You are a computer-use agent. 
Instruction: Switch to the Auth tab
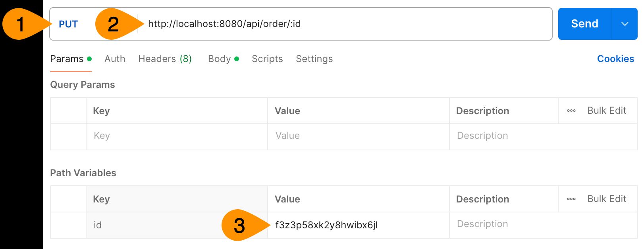(115, 59)
